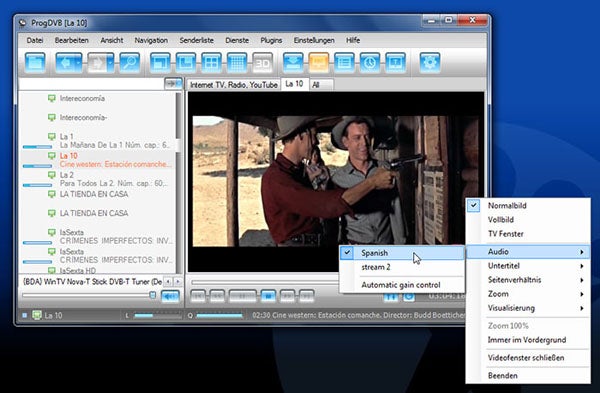
Task: Toggle the 3D mode button
Action: click(262, 62)
